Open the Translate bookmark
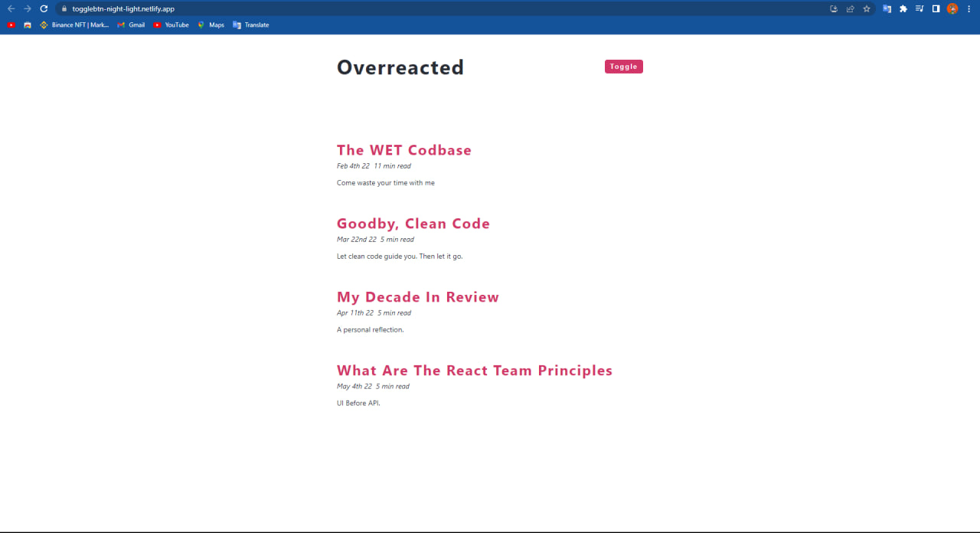Screen dimensions: 980x533 point(251,25)
